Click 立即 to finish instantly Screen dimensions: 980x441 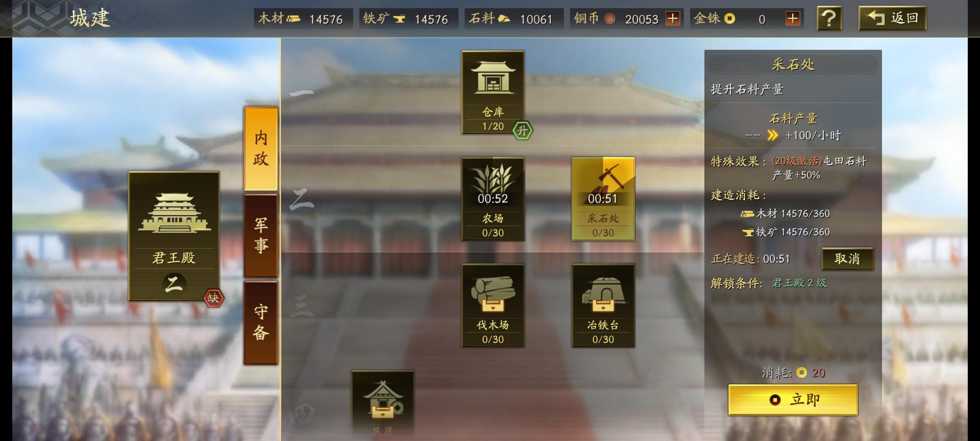(x=793, y=399)
